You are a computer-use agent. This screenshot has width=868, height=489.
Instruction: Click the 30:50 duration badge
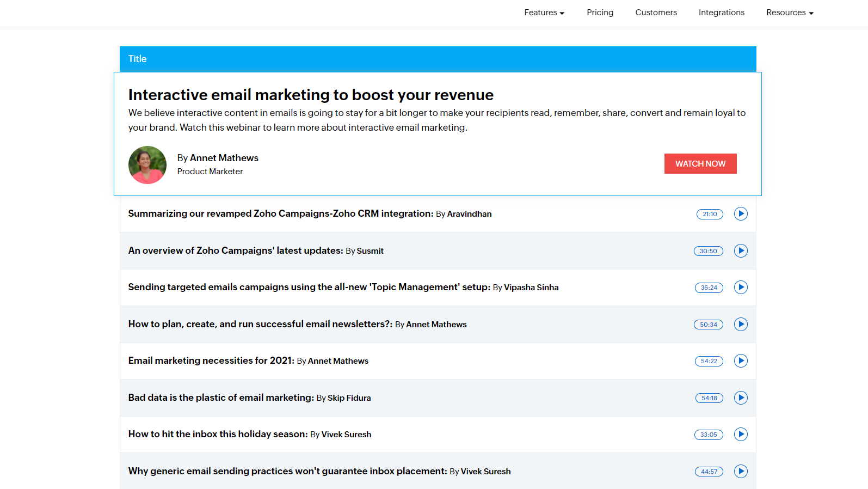tap(709, 251)
